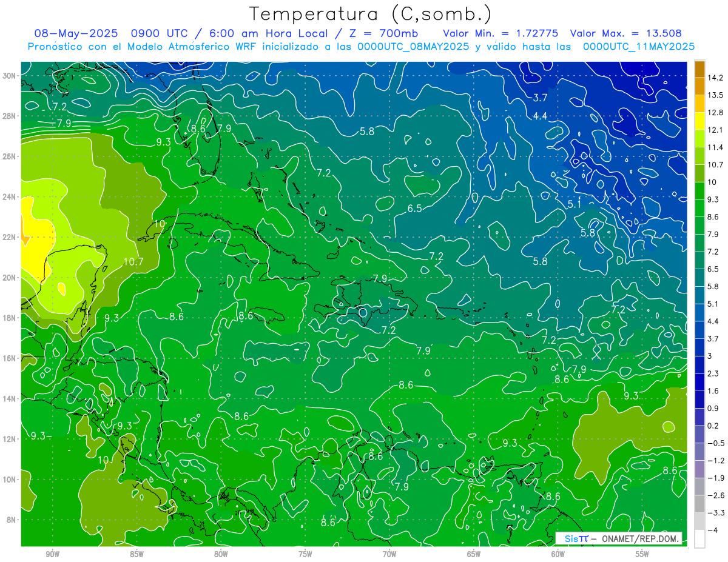
Task: Click the 22N latitude axis label
Action: (x=8, y=237)
